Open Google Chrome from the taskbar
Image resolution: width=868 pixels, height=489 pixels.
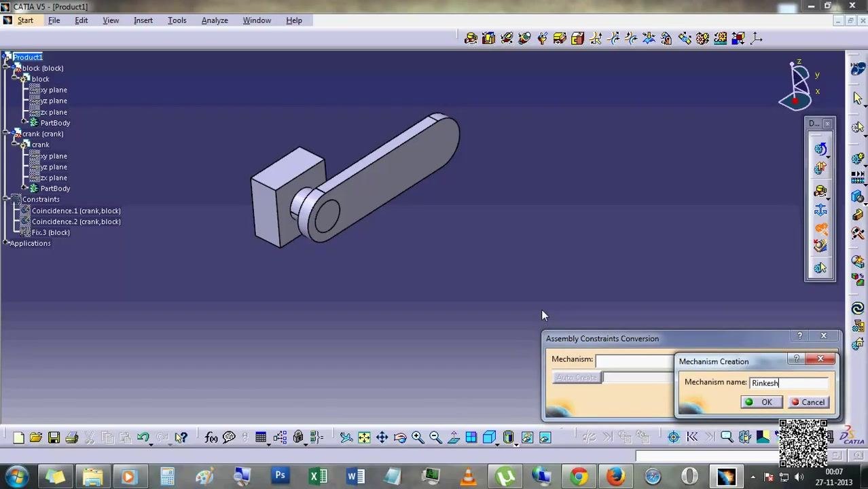coord(579,476)
